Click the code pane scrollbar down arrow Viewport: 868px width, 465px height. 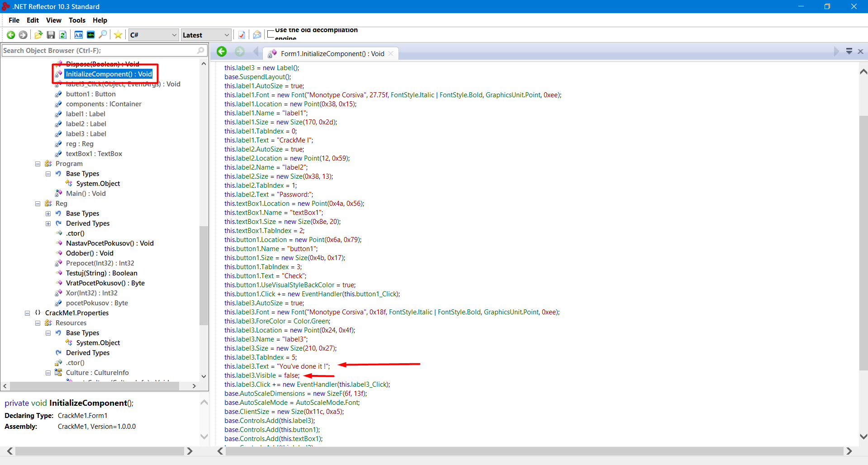click(863, 437)
